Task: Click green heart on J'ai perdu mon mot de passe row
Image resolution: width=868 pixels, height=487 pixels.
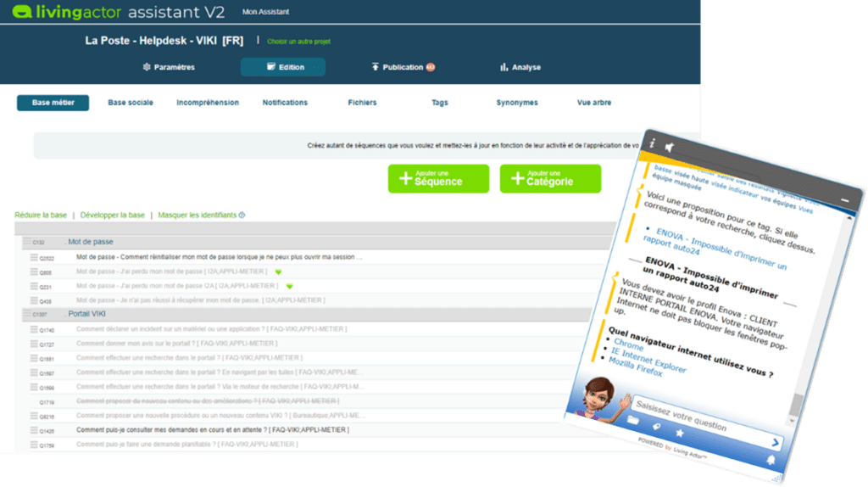Action: [x=278, y=272]
